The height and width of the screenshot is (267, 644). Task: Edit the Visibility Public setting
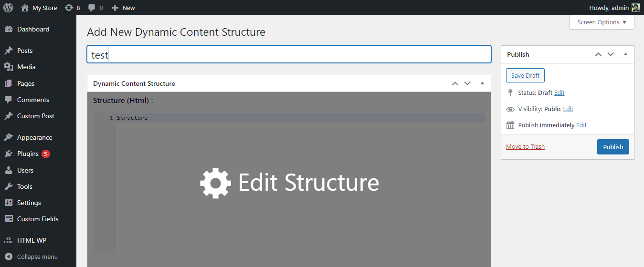[568, 109]
